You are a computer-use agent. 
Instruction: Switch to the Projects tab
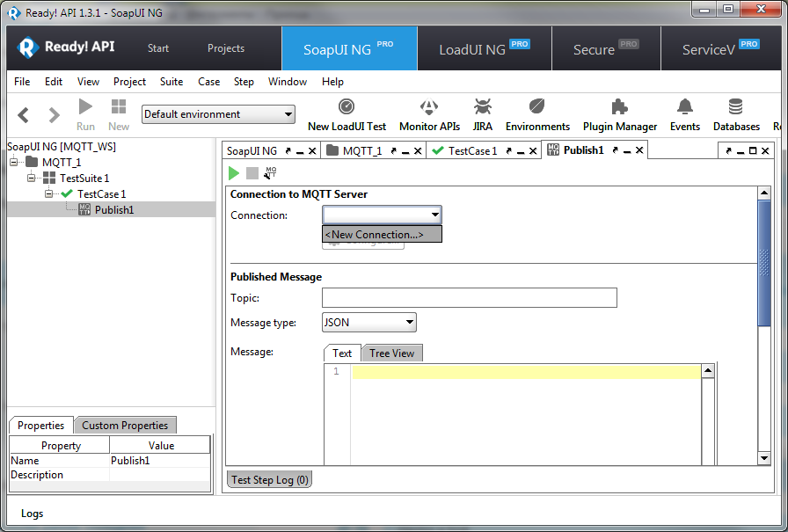226,48
